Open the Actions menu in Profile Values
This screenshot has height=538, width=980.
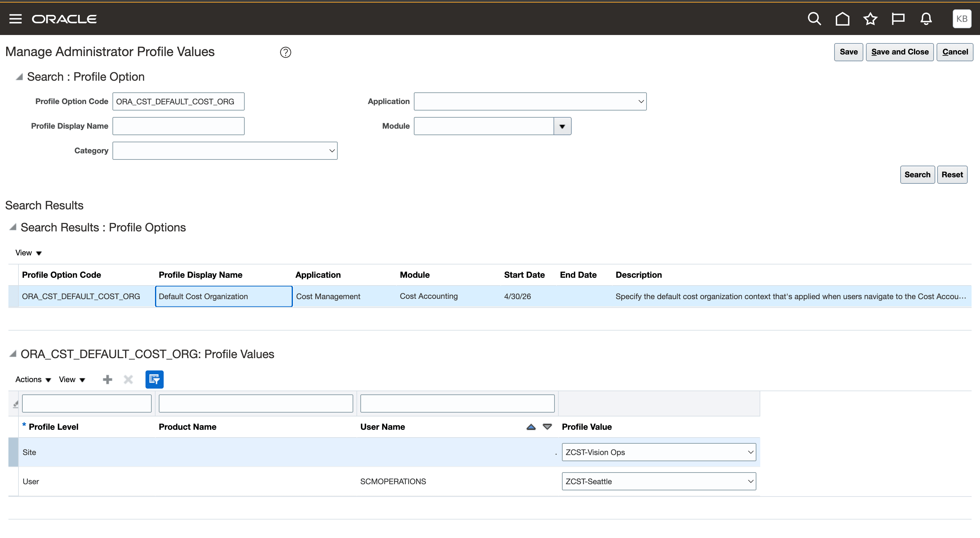point(33,379)
